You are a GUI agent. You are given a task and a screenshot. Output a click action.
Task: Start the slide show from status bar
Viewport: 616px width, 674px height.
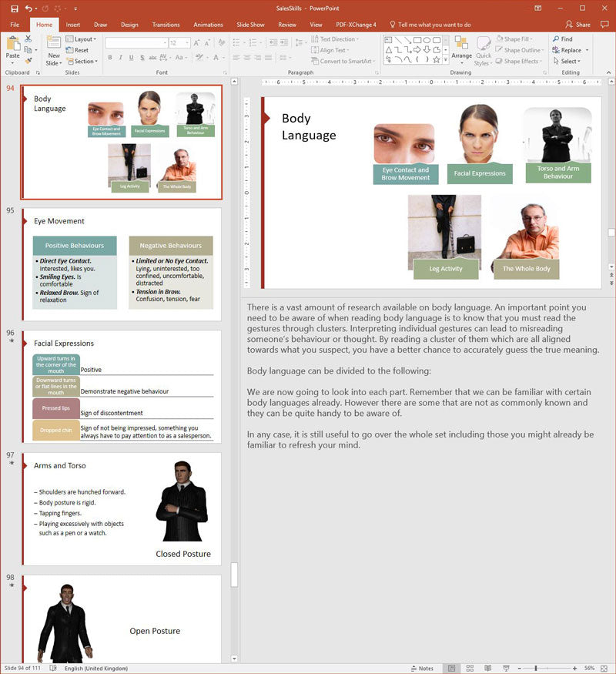507,668
